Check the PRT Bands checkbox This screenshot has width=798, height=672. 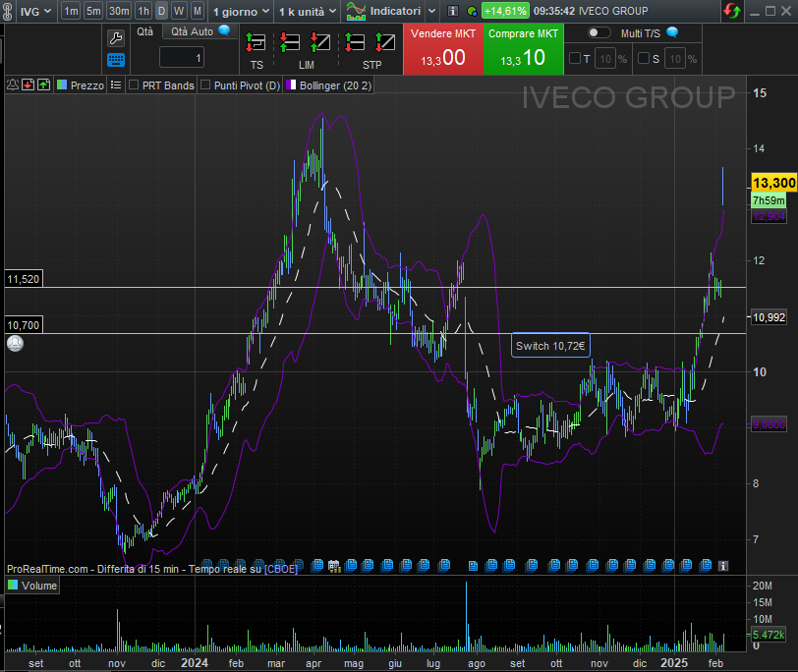[134, 84]
